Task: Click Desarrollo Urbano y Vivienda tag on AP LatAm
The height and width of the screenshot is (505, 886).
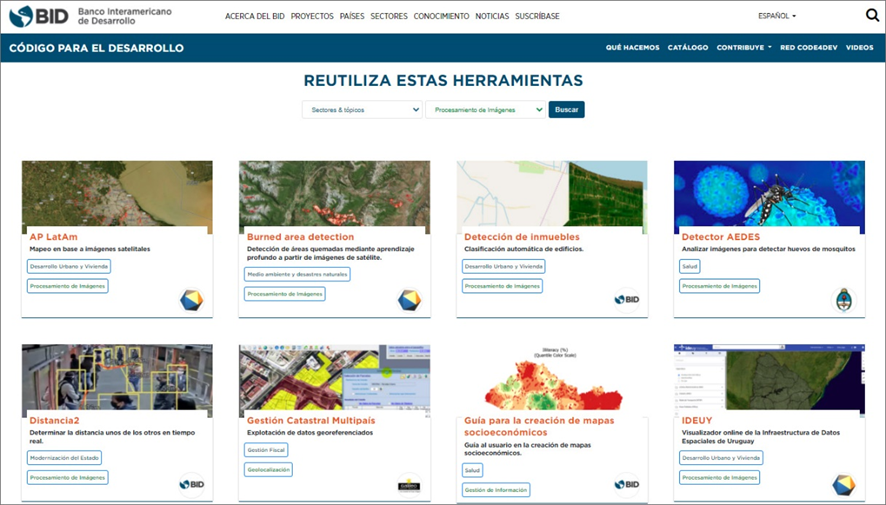Action: click(69, 266)
